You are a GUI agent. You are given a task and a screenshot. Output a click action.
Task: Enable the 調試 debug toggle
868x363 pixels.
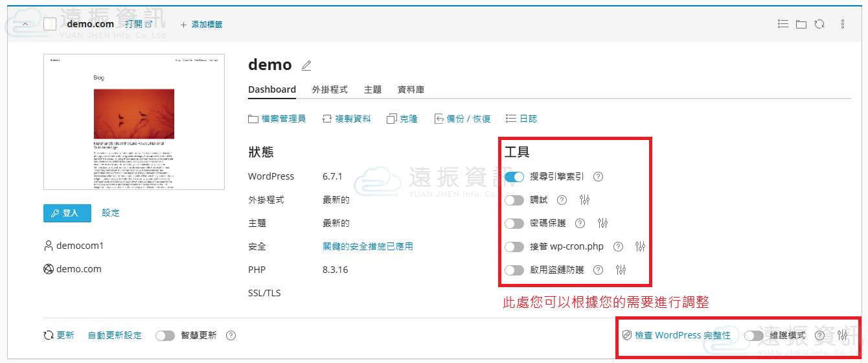[514, 200]
